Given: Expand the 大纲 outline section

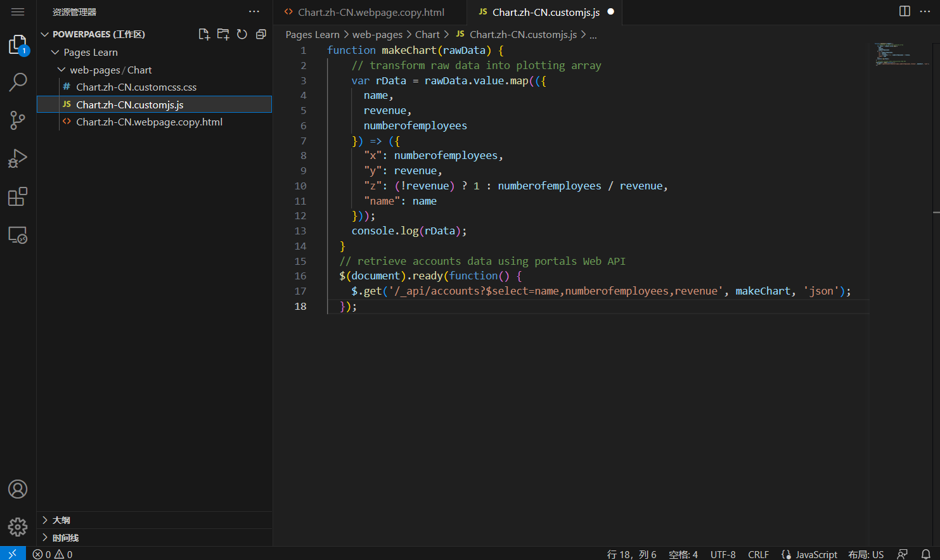Looking at the screenshot, I should 61,520.
